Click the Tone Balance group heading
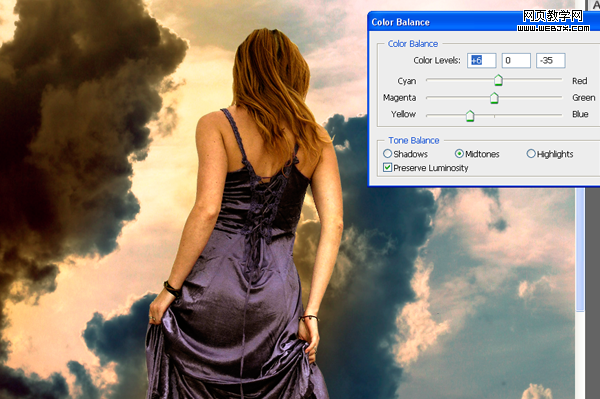 [x=414, y=140]
